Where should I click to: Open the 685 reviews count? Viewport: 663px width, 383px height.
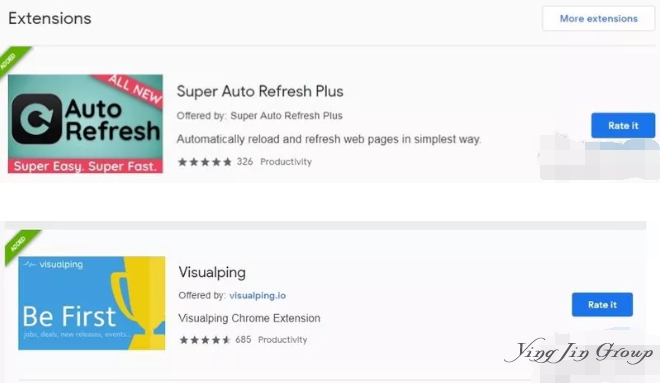tap(243, 339)
